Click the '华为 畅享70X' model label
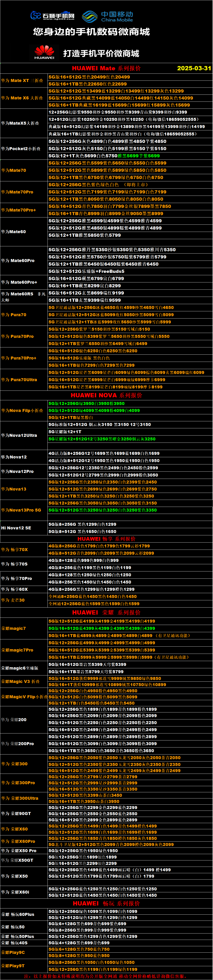The height and width of the screenshot is (980, 213). (x=14, y=550)
